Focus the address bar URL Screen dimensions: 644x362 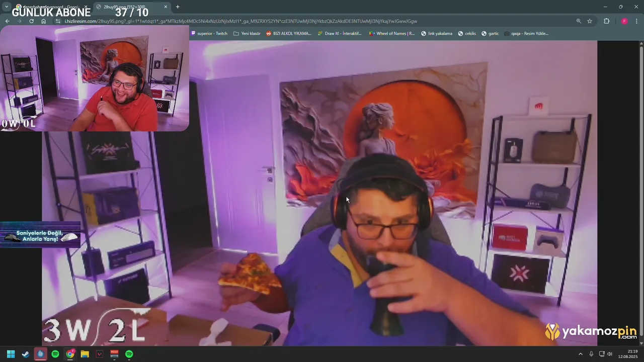click(x=240, y=21)
